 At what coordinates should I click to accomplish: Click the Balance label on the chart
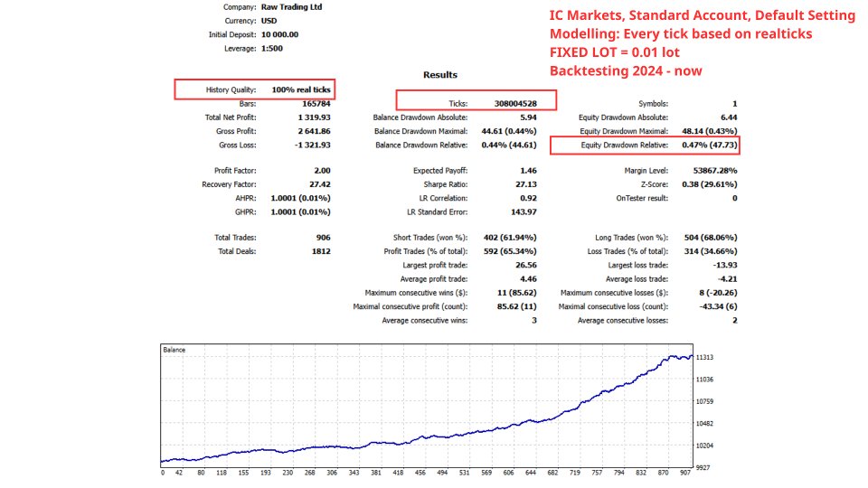174,351
